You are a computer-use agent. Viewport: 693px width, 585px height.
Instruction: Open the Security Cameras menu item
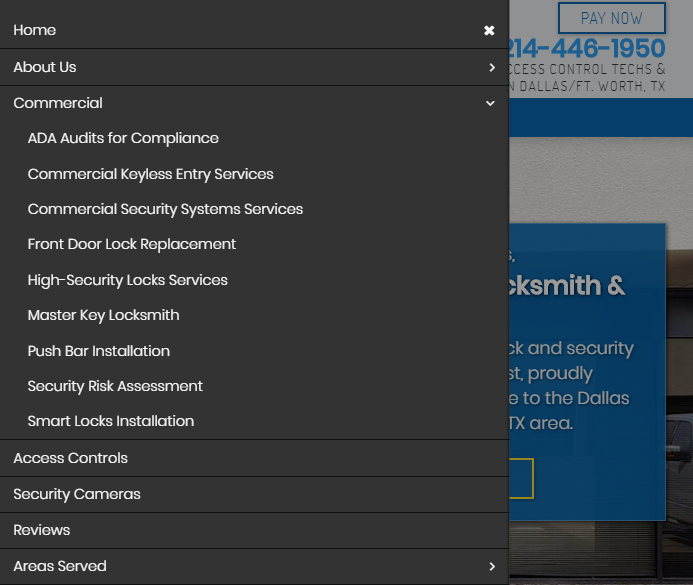76,494
